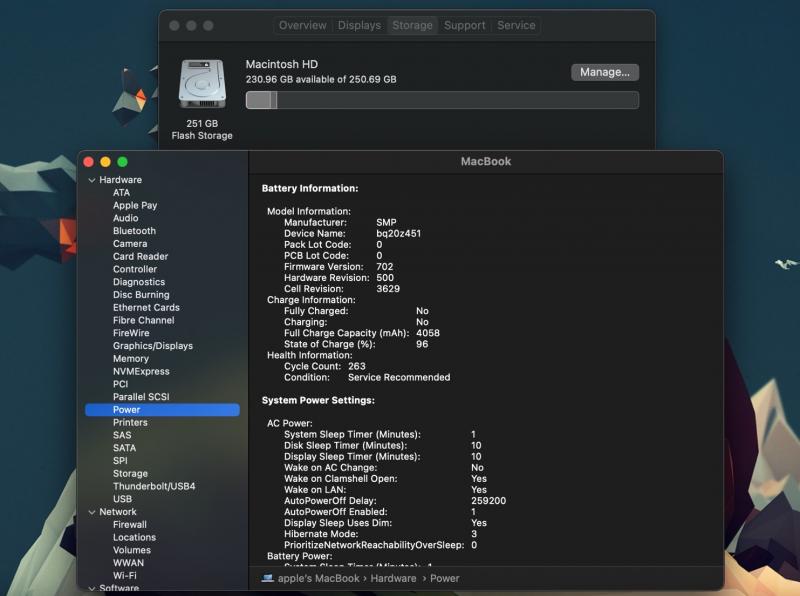This screenshot has width=800, height=596.
Task: Select Firewall under Network
Action: tap(130, 525)
